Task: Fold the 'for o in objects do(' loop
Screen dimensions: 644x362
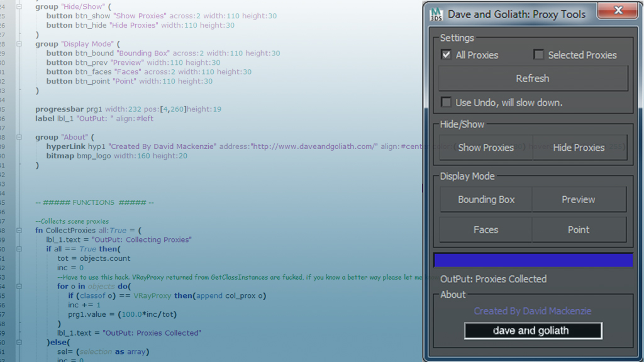Action: pyautogui.click(x=19, y=287)
